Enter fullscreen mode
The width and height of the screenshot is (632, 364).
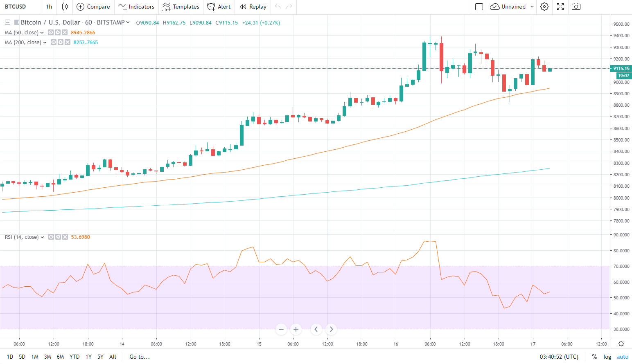pos(560,7)
